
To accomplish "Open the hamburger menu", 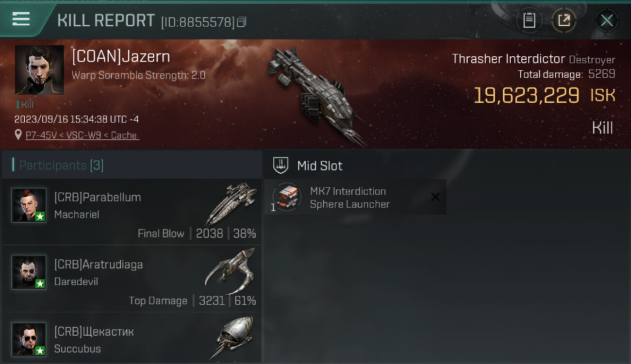I will click(x=21, y=19).
